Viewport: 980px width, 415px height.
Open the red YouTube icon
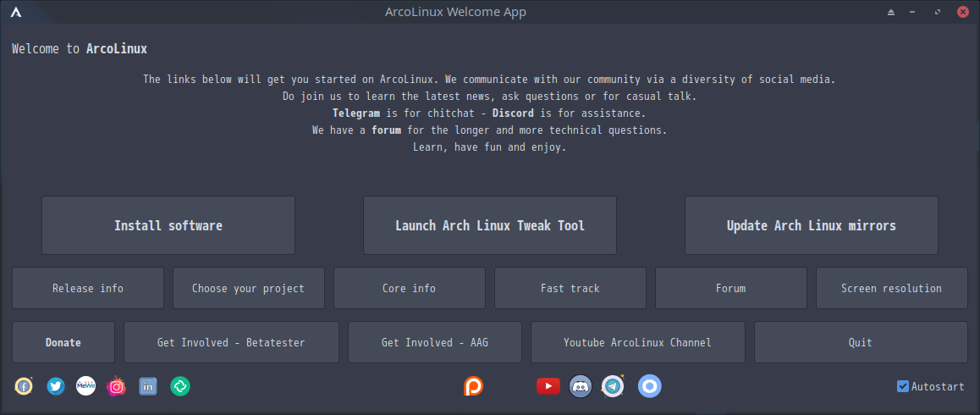548,386
